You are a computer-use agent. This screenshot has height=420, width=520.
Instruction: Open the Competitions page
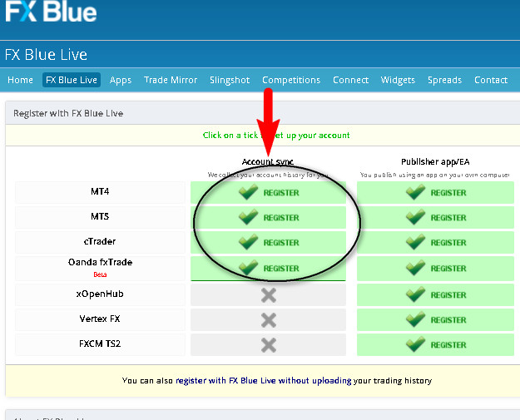click(x=291, y=80)
